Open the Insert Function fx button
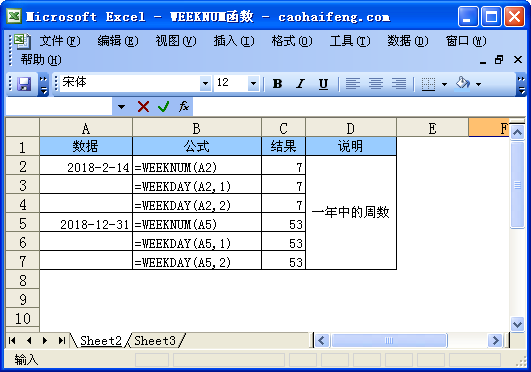Image resolution: width=531 pixels, height=372 pixels. click(184, 107)
